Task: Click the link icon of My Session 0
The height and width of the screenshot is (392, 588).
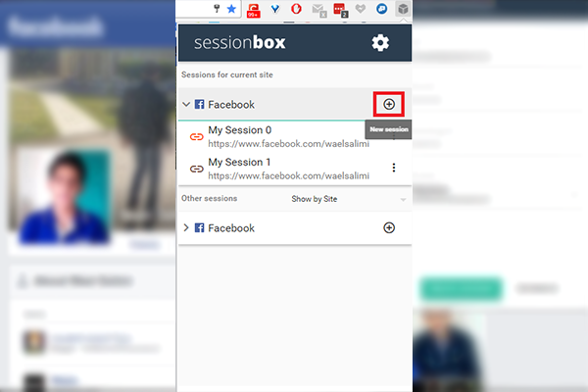Action: coord(197,137)
